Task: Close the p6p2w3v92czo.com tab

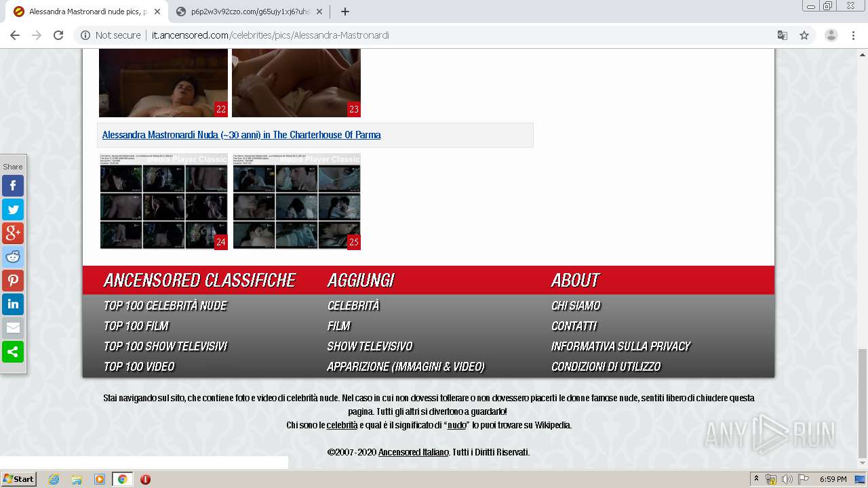Action: [319, 12]
